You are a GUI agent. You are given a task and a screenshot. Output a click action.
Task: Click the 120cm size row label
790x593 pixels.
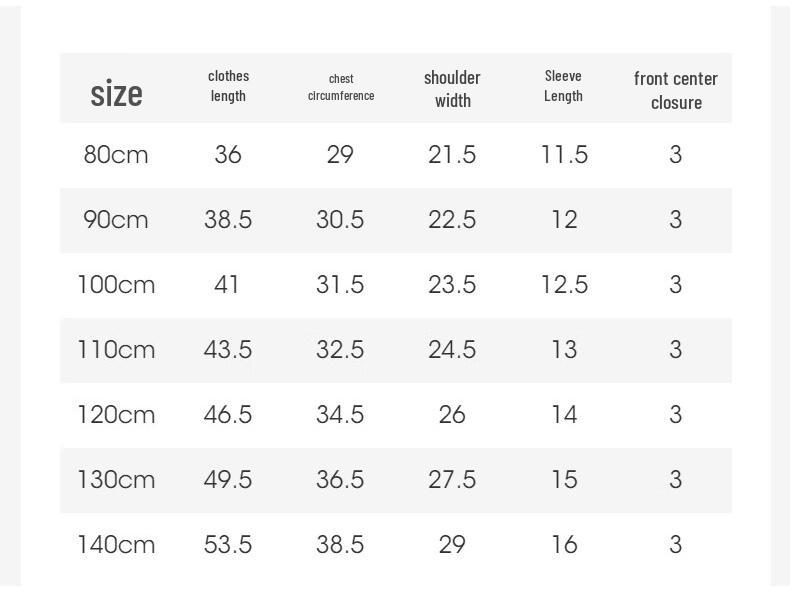pos(116,415)
